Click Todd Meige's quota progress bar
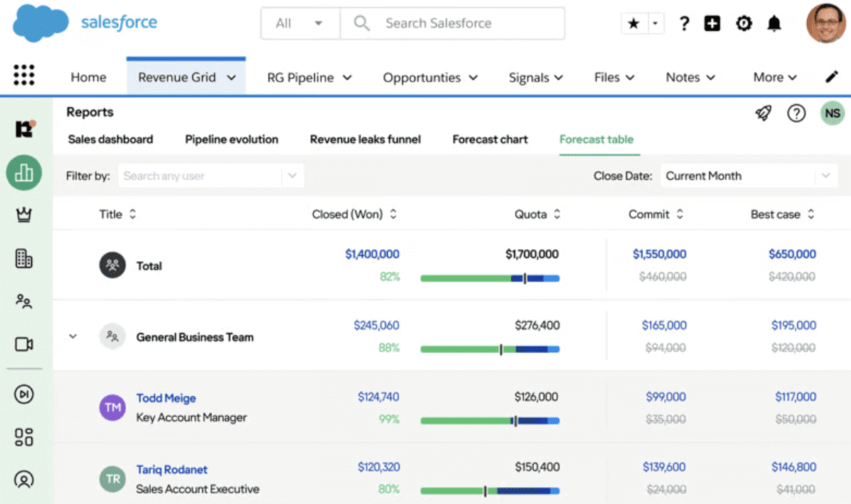851x504 pixels. click(x=490, y=420)
